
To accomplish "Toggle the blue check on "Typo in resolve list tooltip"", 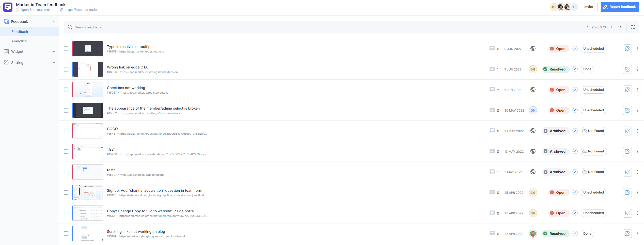I will click(575, 48).
